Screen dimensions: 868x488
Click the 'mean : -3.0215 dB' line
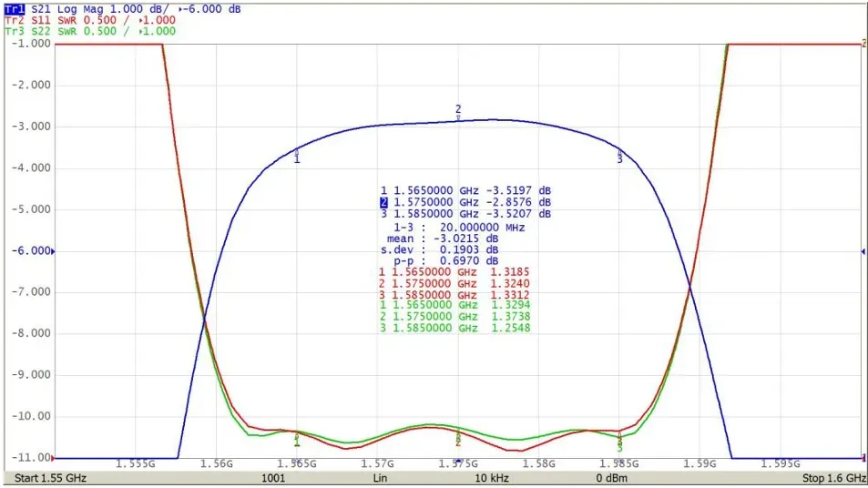(x=443, y=239)
